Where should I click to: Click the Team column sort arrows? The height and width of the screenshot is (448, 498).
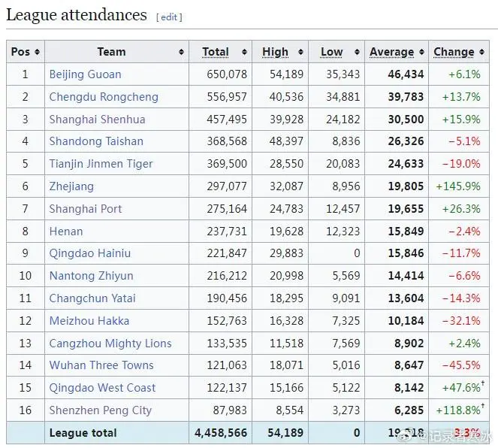181,52
